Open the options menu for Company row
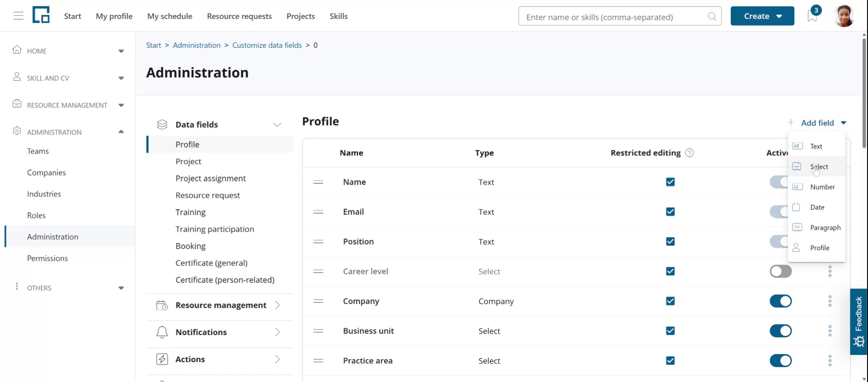Screen dimensions: 868x382 tap(830, 301)
